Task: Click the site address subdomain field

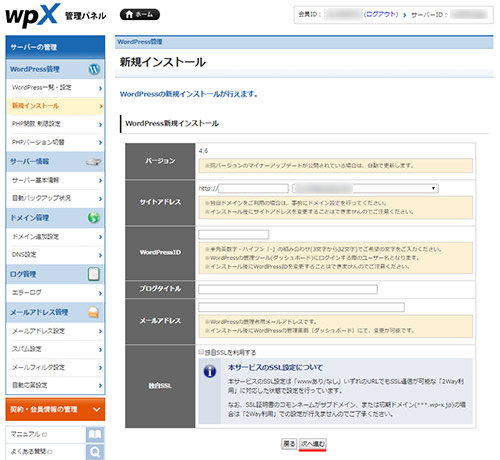Action: pyautogui.click(x=253, y=189)
